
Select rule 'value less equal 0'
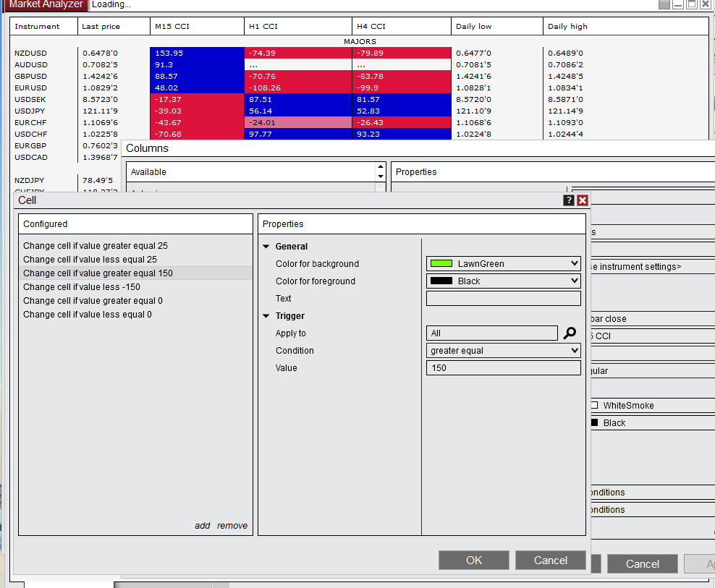point(135,315)
